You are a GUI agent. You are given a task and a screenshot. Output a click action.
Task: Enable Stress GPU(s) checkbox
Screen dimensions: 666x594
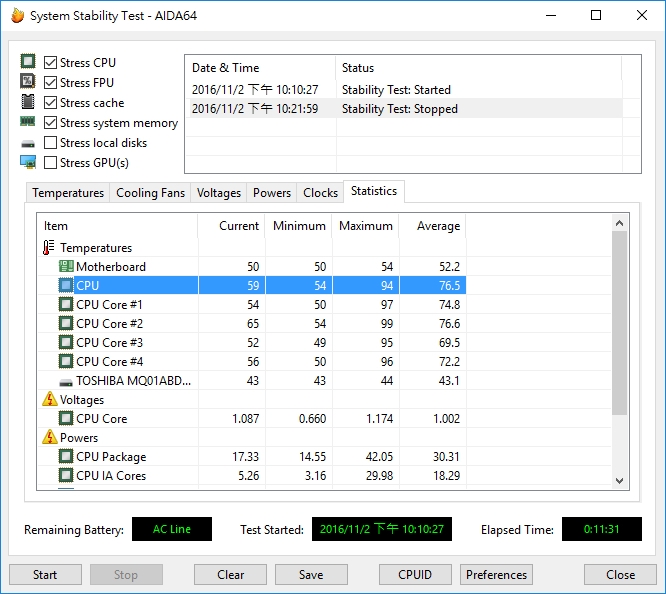point(51,162)
